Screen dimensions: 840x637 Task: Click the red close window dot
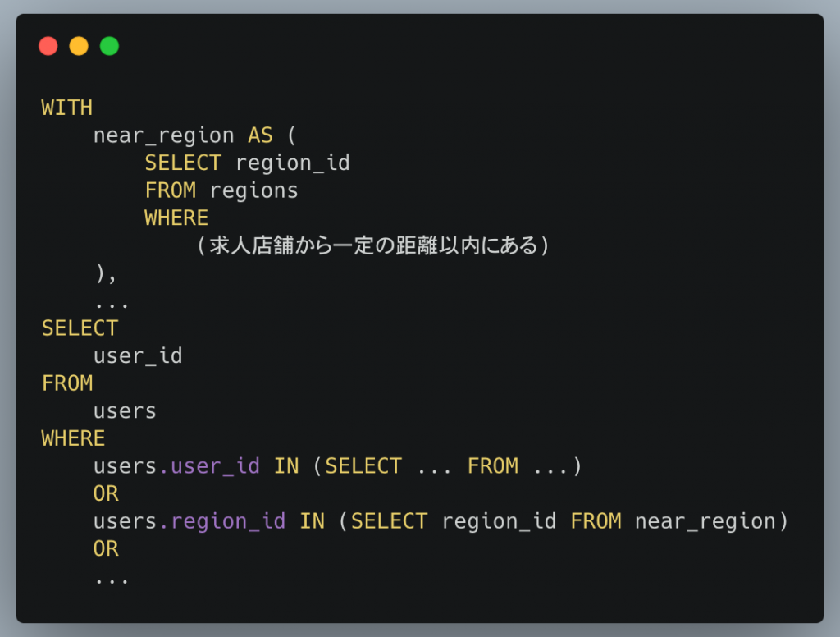point(48,46)
